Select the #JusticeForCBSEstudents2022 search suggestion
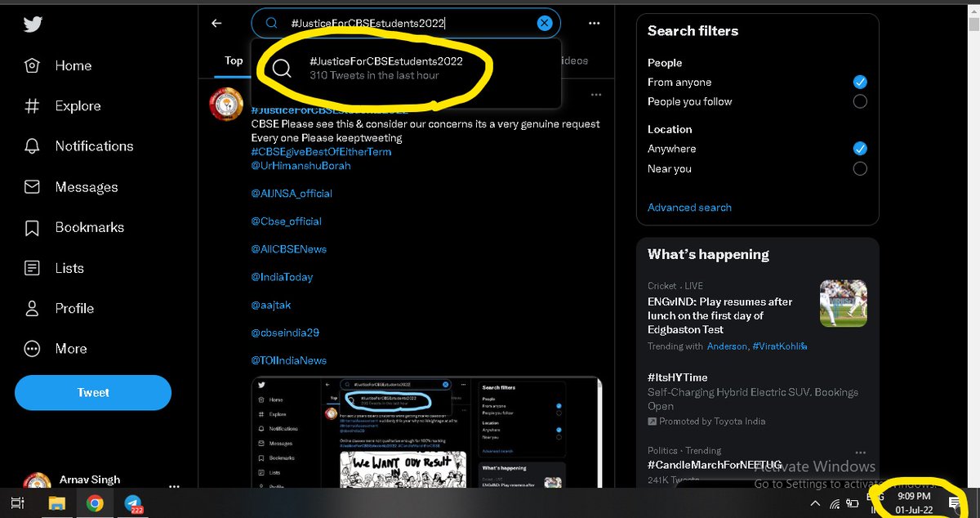 pyautogui.click(x=406, y=69)
